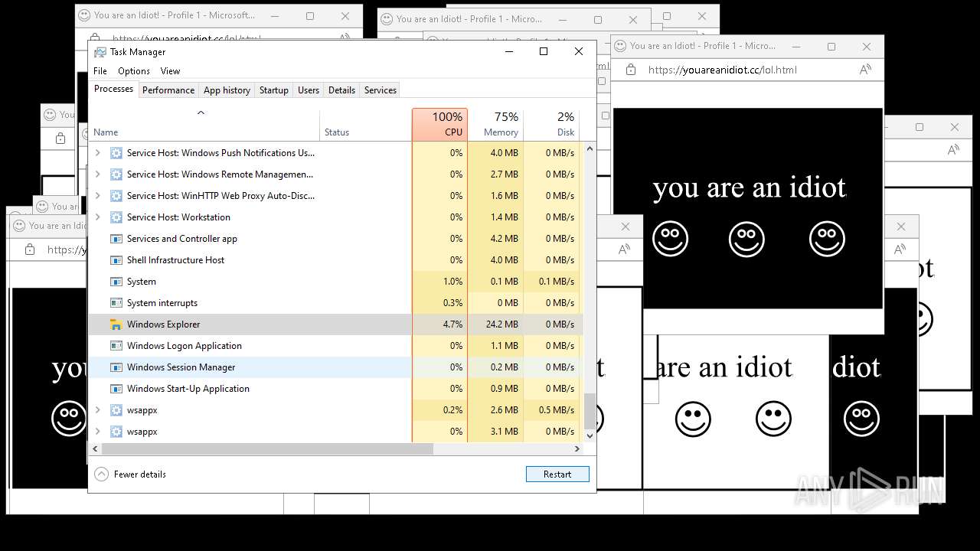Open the View menu in Task Manager
The height and width of the screenshot is (551, 980).
tap(170, 71)
